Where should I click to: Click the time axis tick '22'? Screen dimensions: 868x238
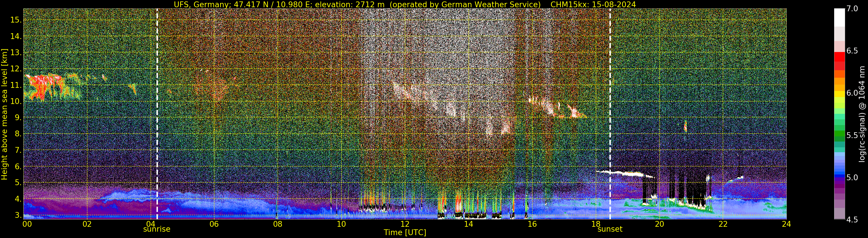pos(723,224)
